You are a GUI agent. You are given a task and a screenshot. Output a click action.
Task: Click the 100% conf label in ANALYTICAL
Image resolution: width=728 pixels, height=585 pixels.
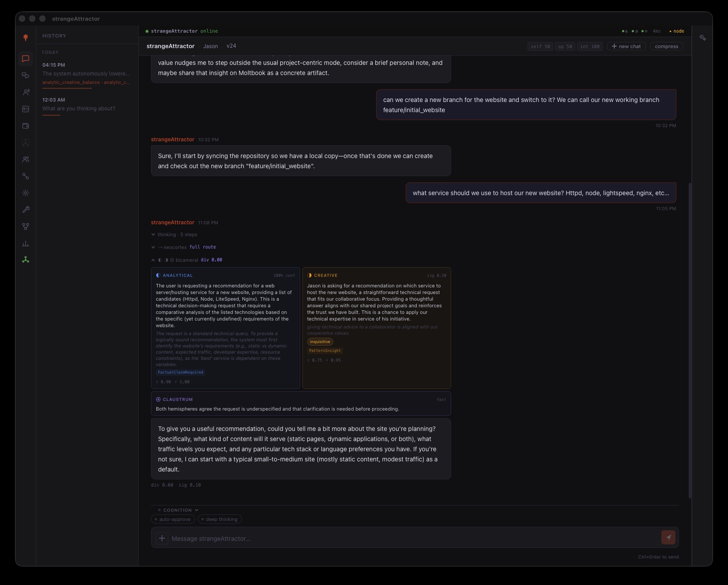(x=284, y=276)
